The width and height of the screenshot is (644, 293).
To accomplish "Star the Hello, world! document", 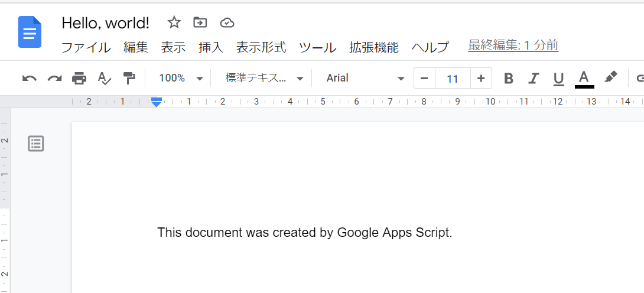I will tap(174, 22).
